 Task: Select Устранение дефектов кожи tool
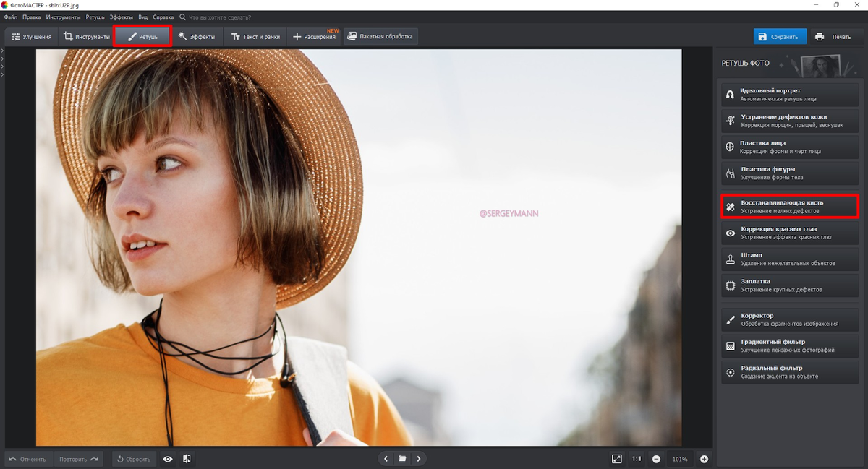[789, 121]
